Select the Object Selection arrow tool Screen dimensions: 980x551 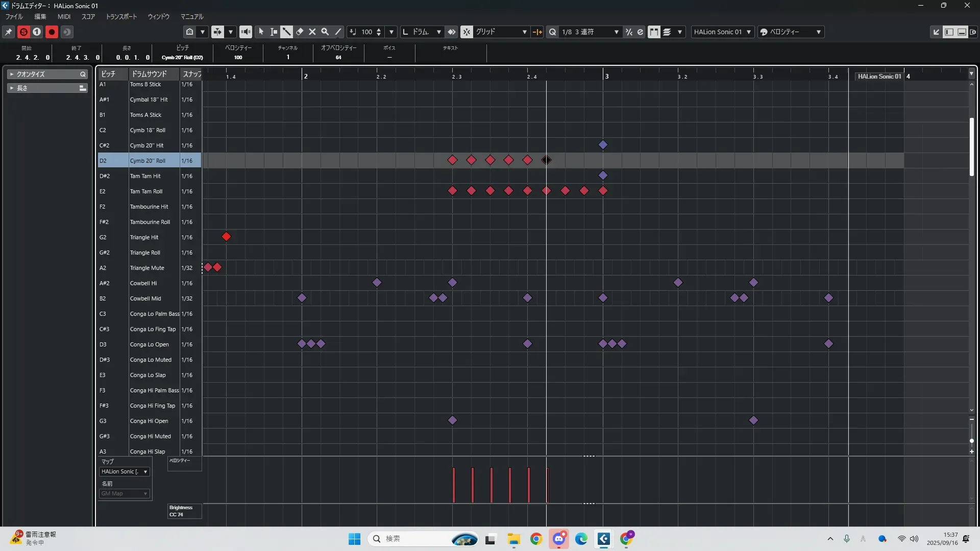pos(261,32)
